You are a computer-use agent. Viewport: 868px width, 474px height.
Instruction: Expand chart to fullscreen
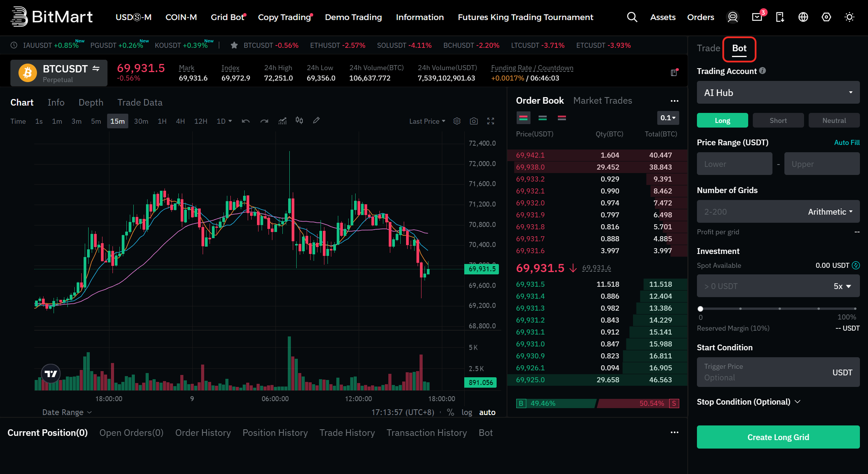click(x=491, y=121)
